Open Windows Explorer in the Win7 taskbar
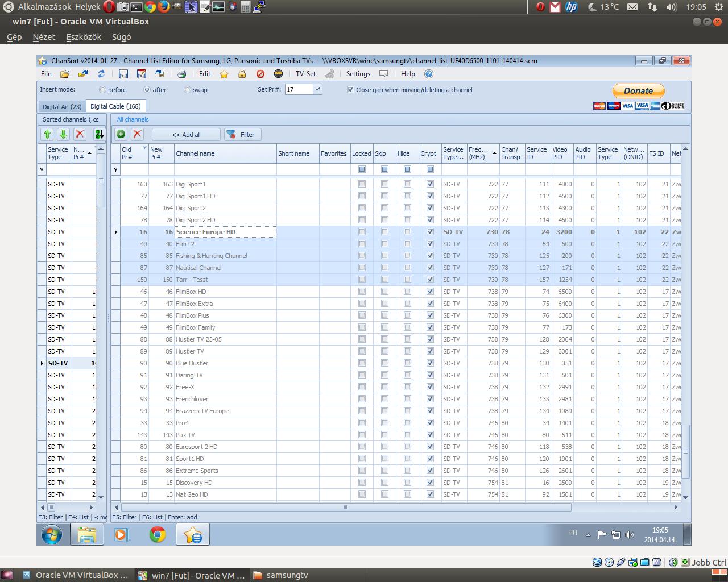 pyautogui.click(x=87, y=534)
